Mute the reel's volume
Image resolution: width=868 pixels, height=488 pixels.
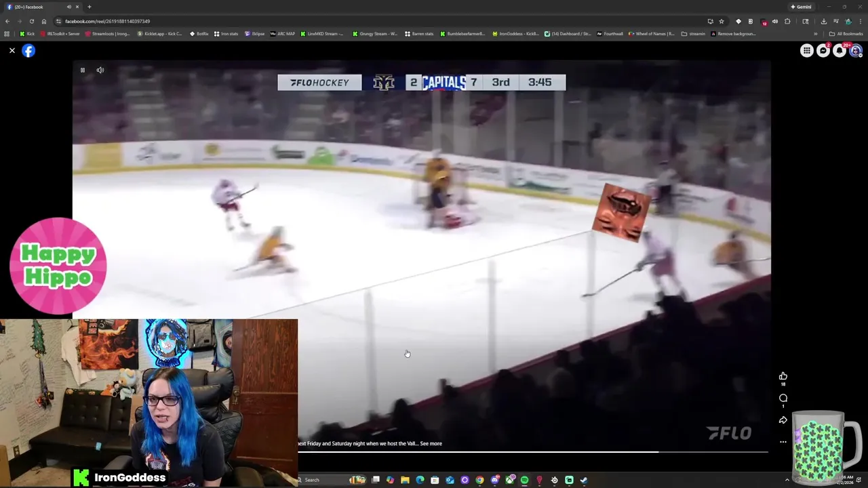pyautogui.click(x=100, y=70)
